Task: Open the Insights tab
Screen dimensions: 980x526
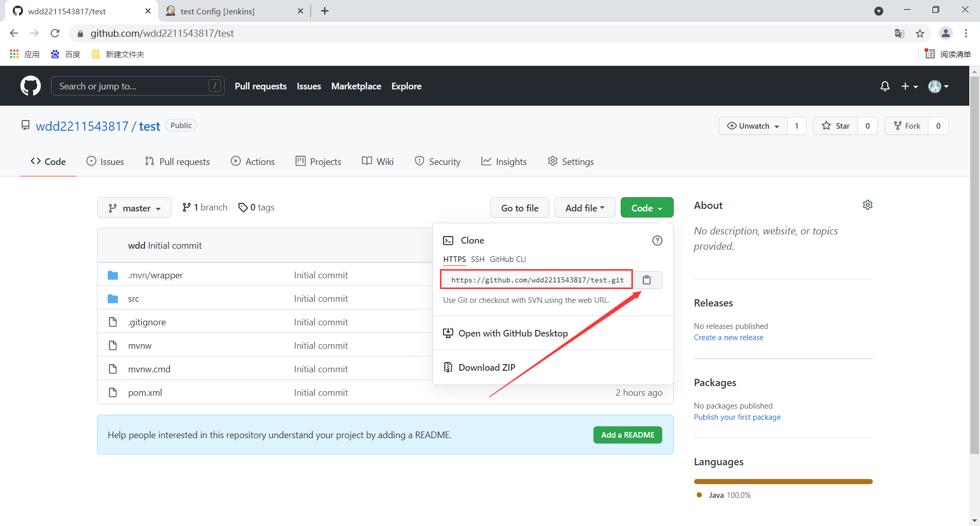Action: coord(504,161)
